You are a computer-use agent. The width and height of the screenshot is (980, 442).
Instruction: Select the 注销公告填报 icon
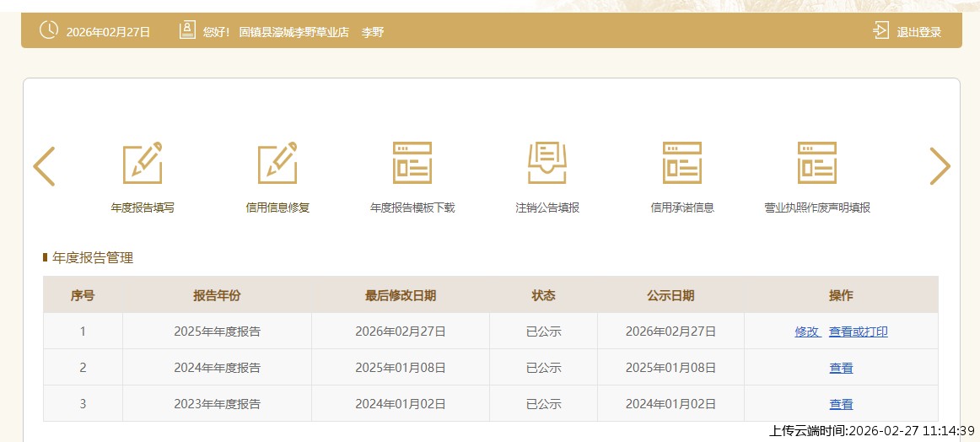547,164
